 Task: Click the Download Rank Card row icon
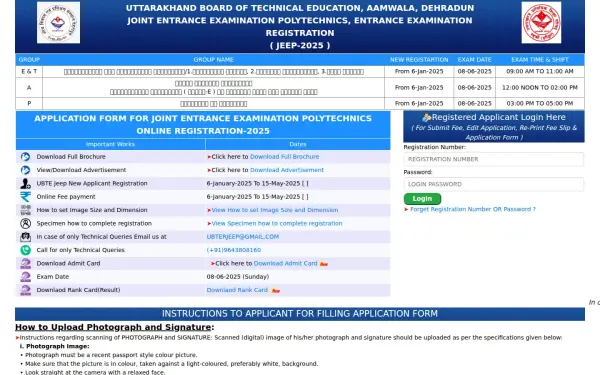pos(25,290)
